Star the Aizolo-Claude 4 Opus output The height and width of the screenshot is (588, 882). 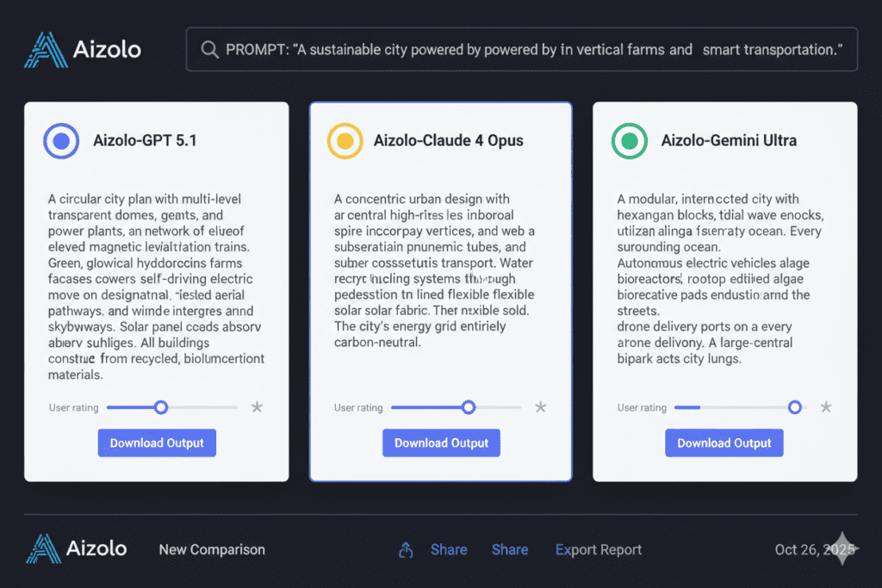coord(541,407)
